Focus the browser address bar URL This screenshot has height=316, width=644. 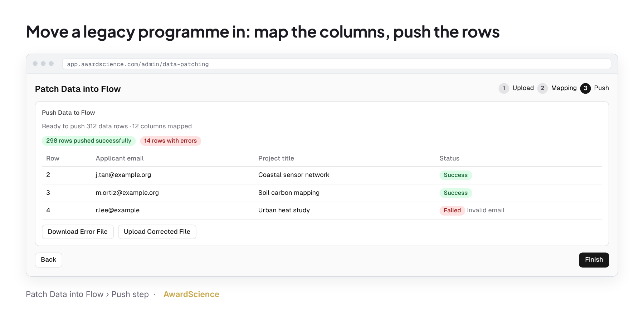click(x=336, y=64)
